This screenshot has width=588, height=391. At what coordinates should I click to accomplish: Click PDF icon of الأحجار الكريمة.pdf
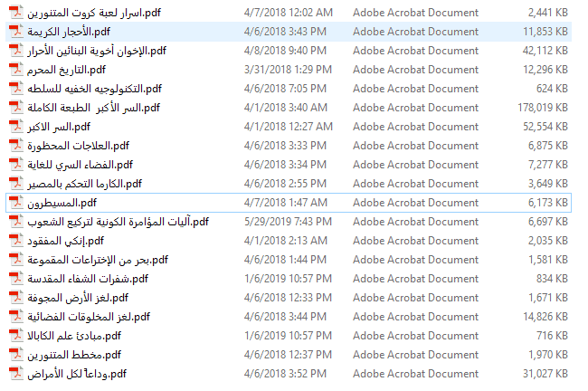(x=16, y=32)
